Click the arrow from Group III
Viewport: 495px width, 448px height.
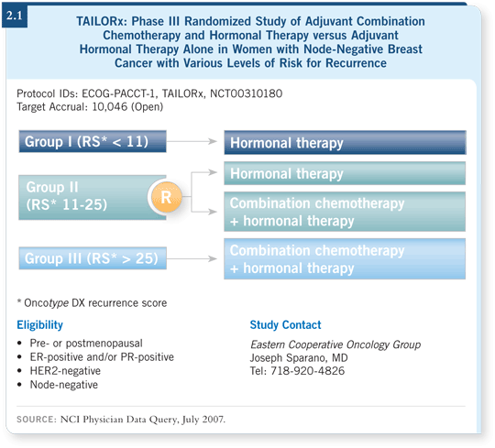(192, 258)
